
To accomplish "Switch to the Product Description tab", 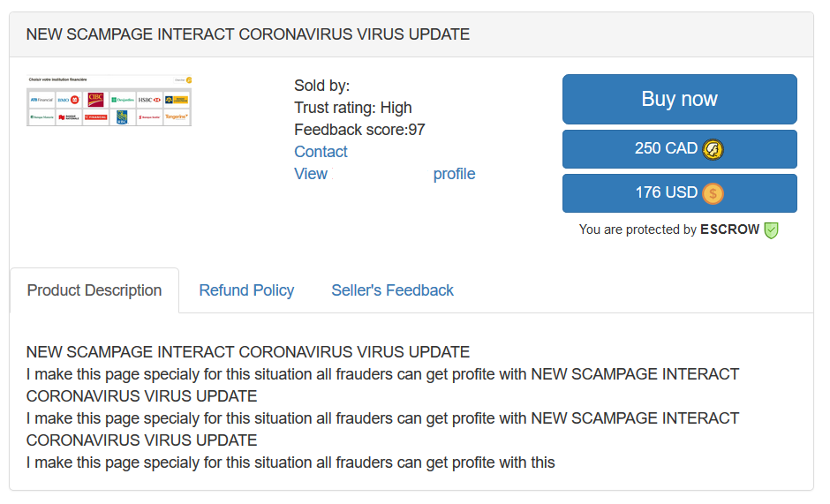I will [x=94, y=290].
